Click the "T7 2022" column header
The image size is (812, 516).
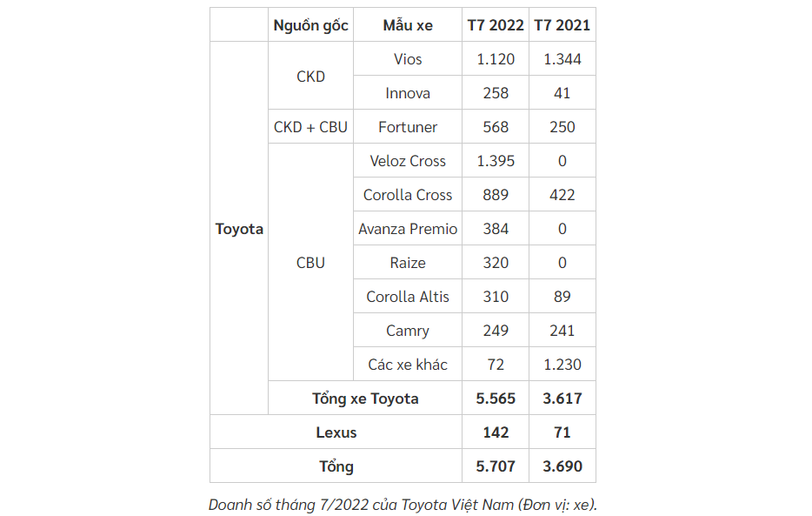(x=496, y=25)
